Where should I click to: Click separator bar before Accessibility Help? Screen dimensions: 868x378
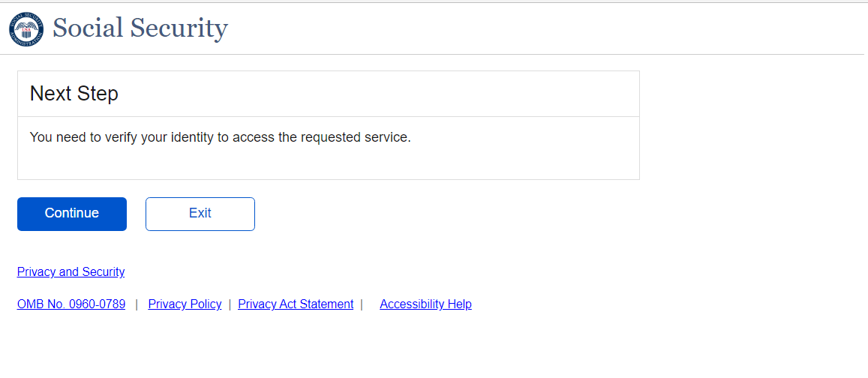click(362, 304)
